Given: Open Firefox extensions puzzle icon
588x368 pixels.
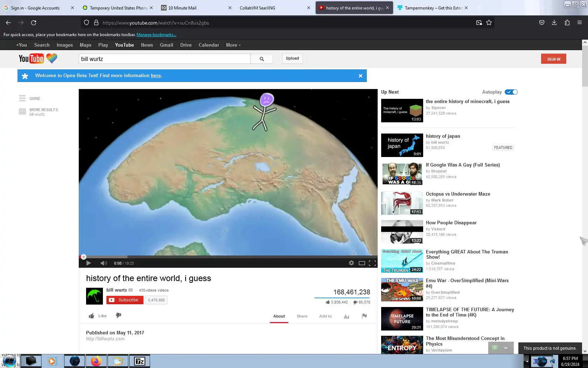Looking at the screenshot, I should pos(567,23).
